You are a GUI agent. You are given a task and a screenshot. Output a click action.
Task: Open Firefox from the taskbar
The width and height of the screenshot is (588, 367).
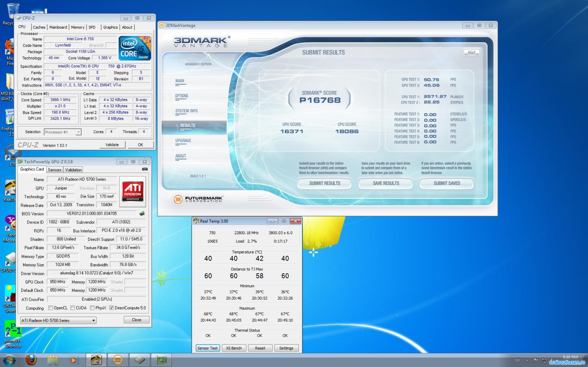click(x=31, y=360)
